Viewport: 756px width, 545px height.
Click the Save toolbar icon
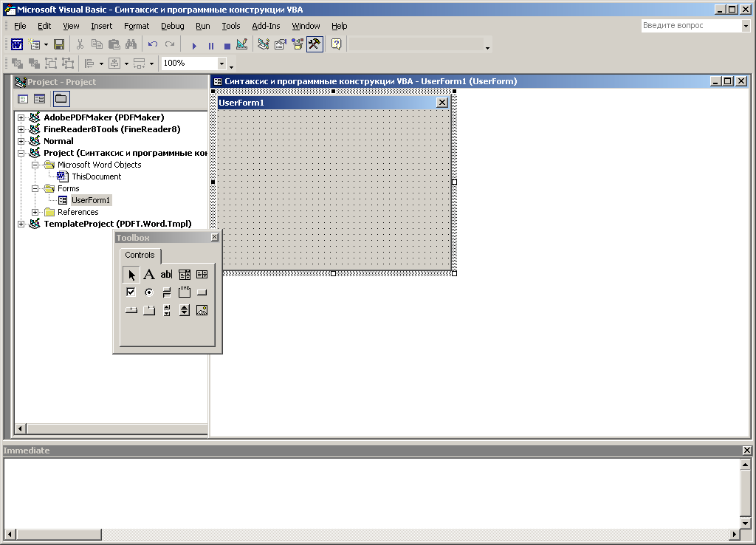[x=59, y=45]
